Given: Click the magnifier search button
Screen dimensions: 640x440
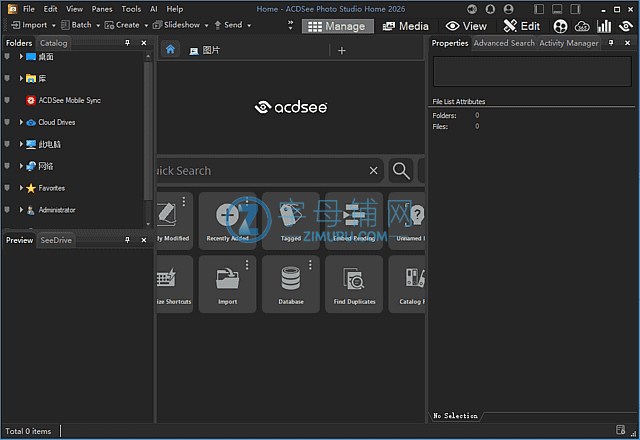Looking at the screenshot, I should (400, 171).
